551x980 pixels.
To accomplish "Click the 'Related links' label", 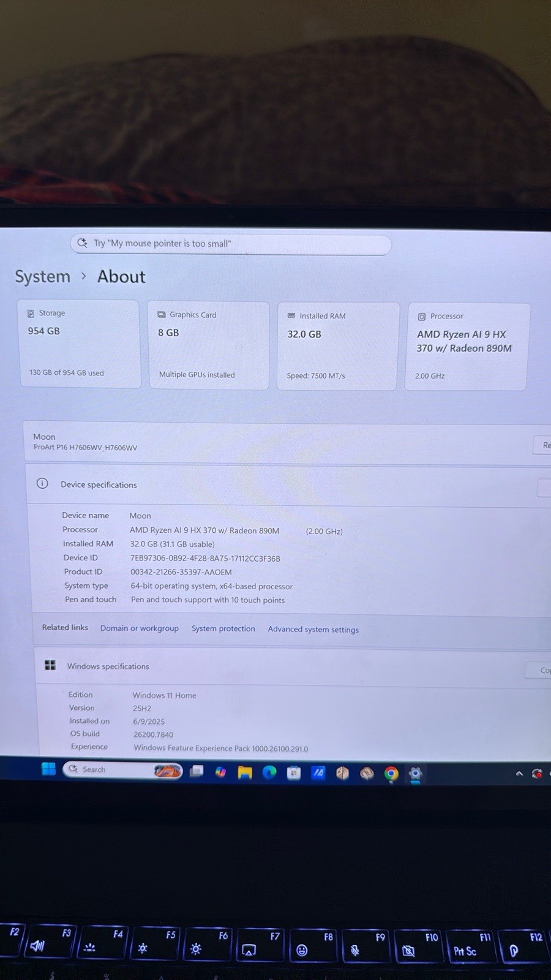I will pyautogui.click(x=65, y=628).
